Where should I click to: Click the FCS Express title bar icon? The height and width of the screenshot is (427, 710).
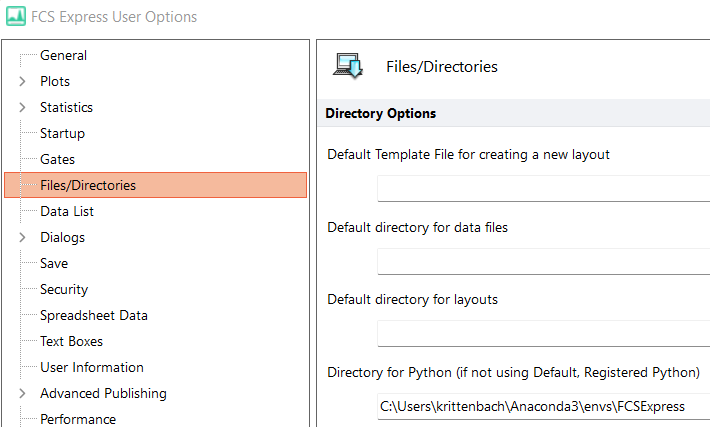[x=16, y=17]
